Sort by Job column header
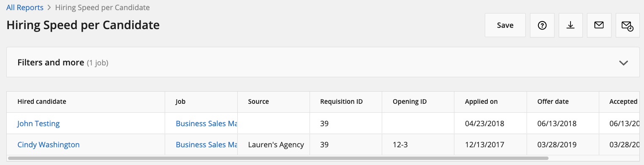 click(181, 102)
